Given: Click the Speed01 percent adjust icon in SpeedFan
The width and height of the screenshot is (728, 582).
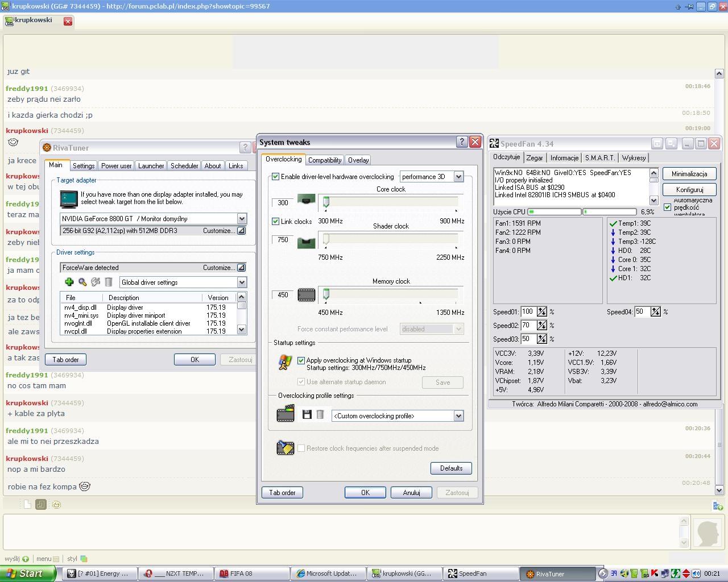Looking at the screenshot, I should pos(542,311).
